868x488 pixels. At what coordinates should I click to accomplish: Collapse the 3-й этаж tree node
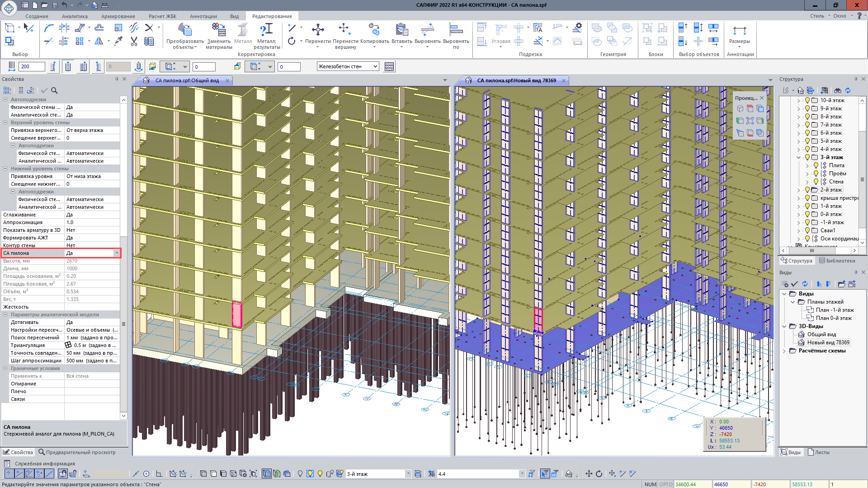point(799,157)
